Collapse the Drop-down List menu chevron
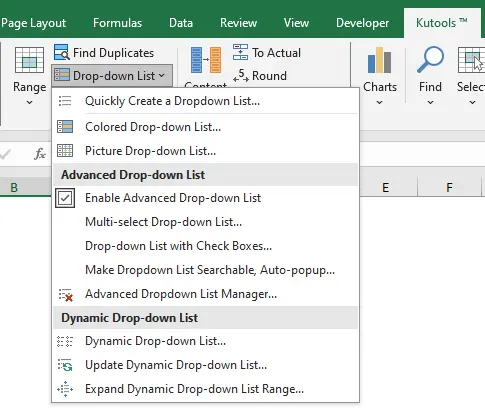 tap(162, 76)
